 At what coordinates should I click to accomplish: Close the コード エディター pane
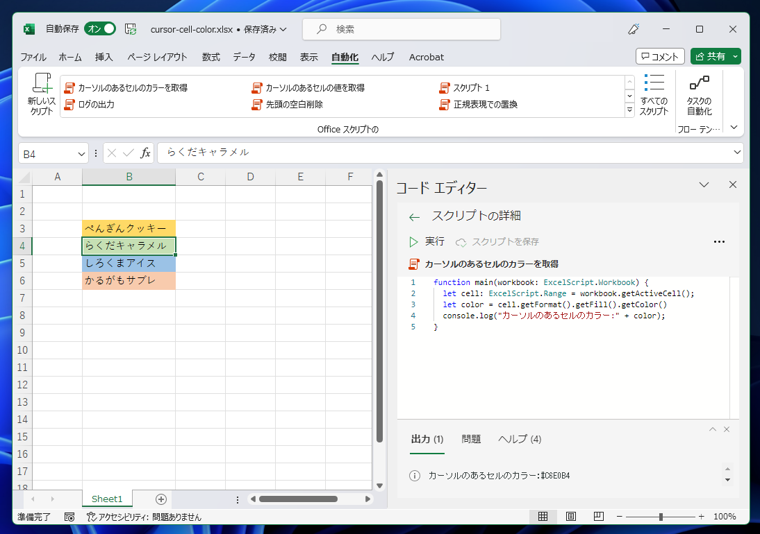click(732, 185)
